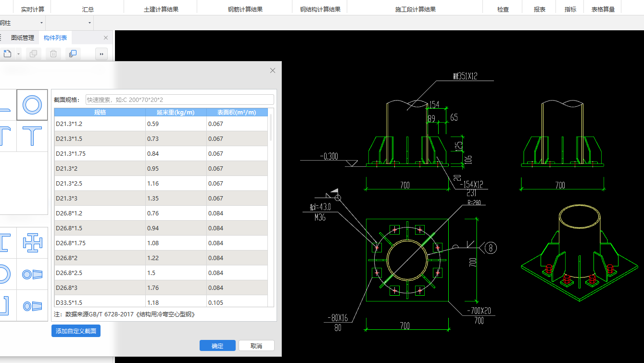This screenshot has width=644, height=363.
Task: Click the specification table vertical scrollbar
Action: pyautogui.click(x=271, y=127)
